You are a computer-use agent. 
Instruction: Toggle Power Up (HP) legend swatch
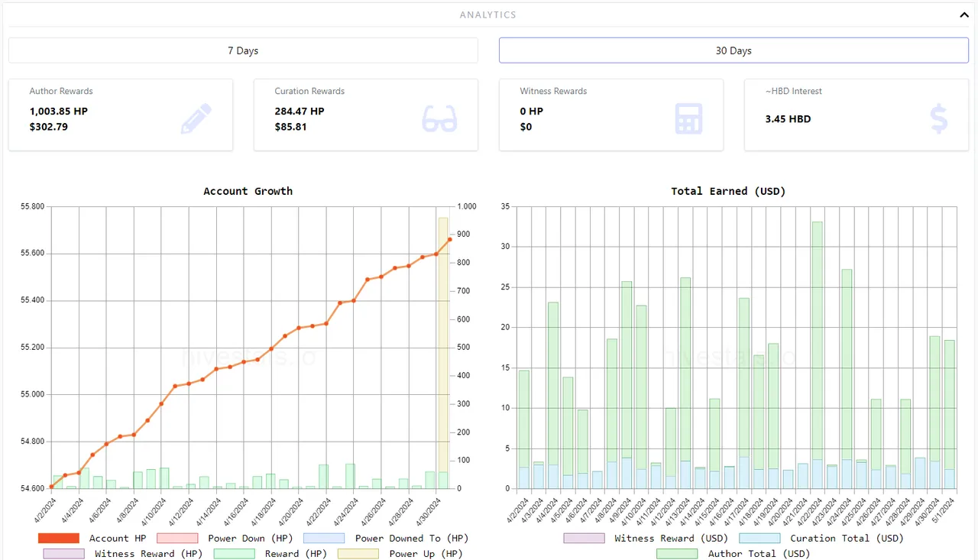click(358, 553)
